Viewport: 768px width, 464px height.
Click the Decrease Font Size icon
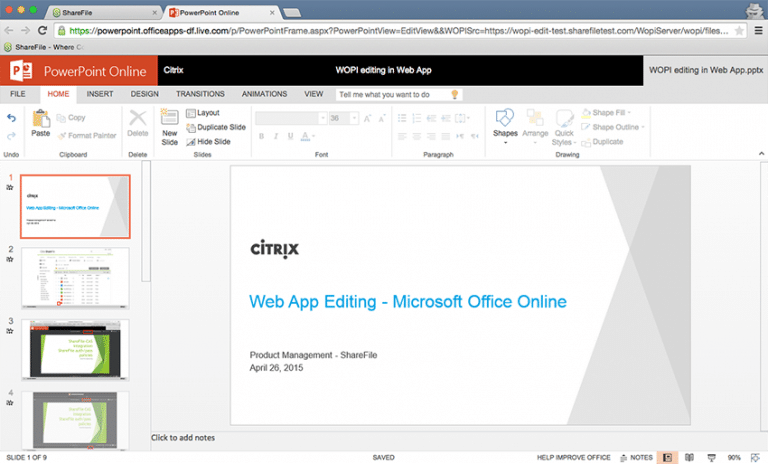[382, 119]
